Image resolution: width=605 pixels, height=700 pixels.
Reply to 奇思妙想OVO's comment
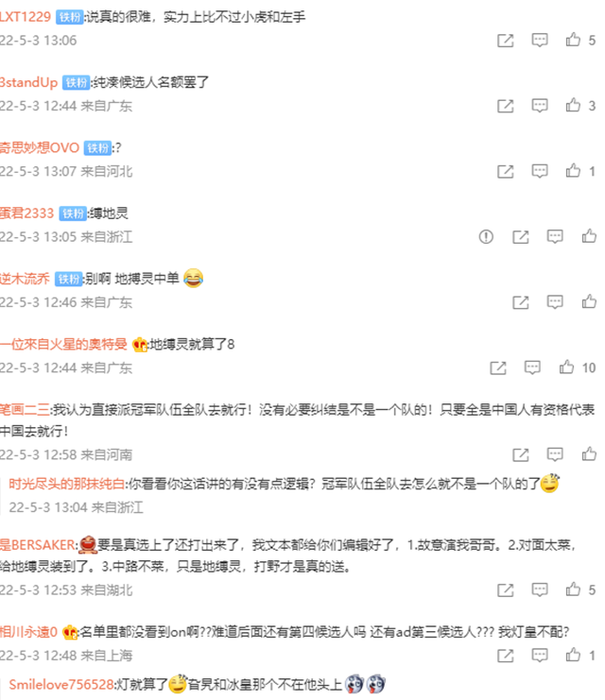pyautogui.click(x=540, y=171)
